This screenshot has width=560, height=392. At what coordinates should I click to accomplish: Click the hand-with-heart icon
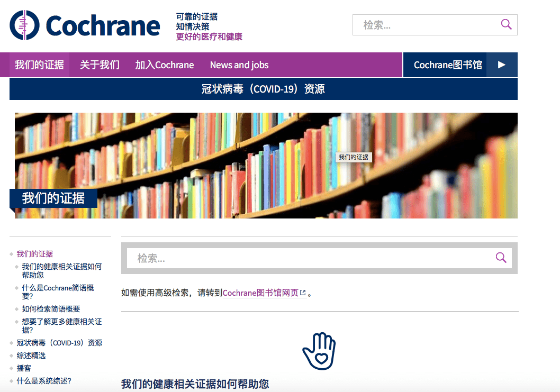click(x=319, y=350)
